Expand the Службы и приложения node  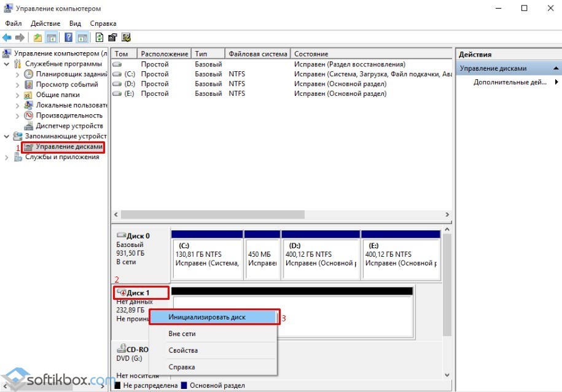tap(7, 157)
